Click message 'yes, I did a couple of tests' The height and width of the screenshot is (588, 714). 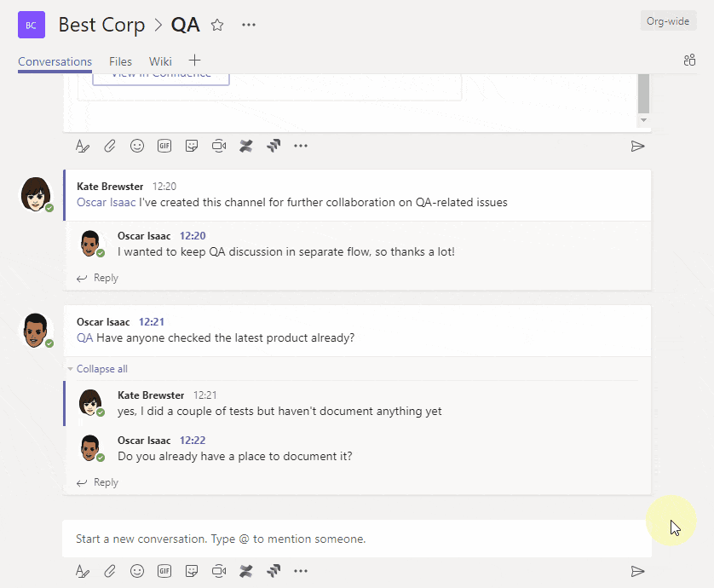tap(279, 412)
